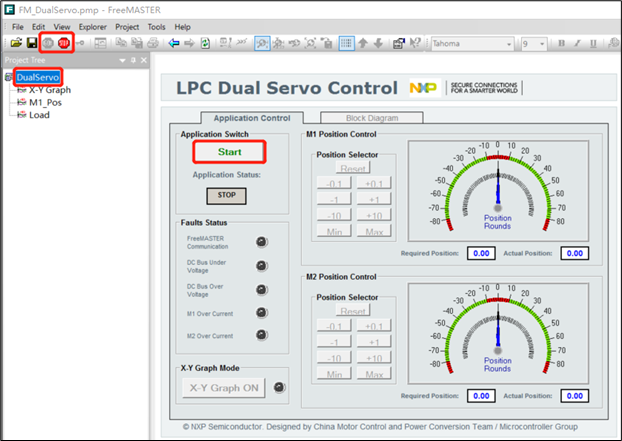Open the Tools menu
622x441 pixels.
156,27
